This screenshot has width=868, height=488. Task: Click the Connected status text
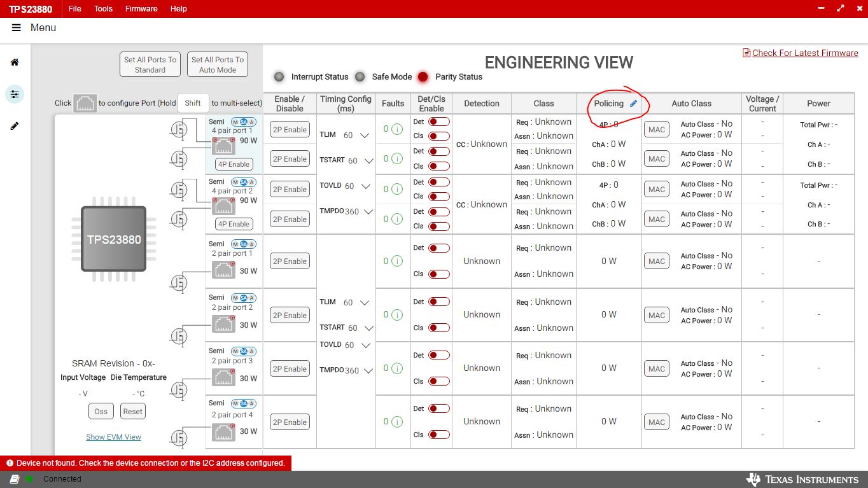coord(62,479)
